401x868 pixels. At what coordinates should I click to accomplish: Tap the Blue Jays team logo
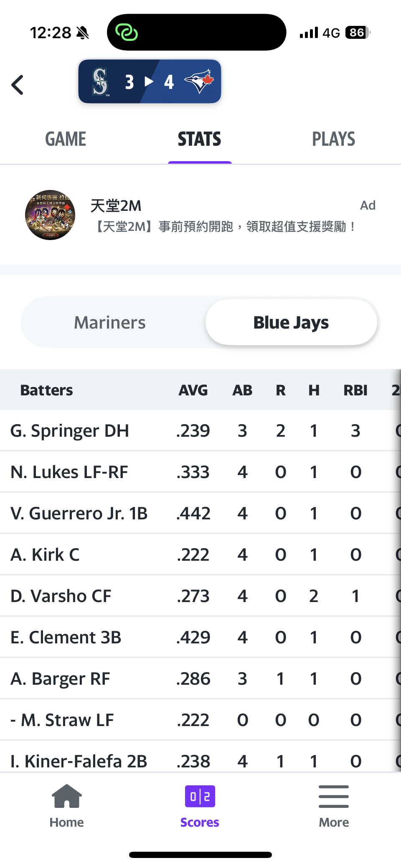[x=199, y=81]
